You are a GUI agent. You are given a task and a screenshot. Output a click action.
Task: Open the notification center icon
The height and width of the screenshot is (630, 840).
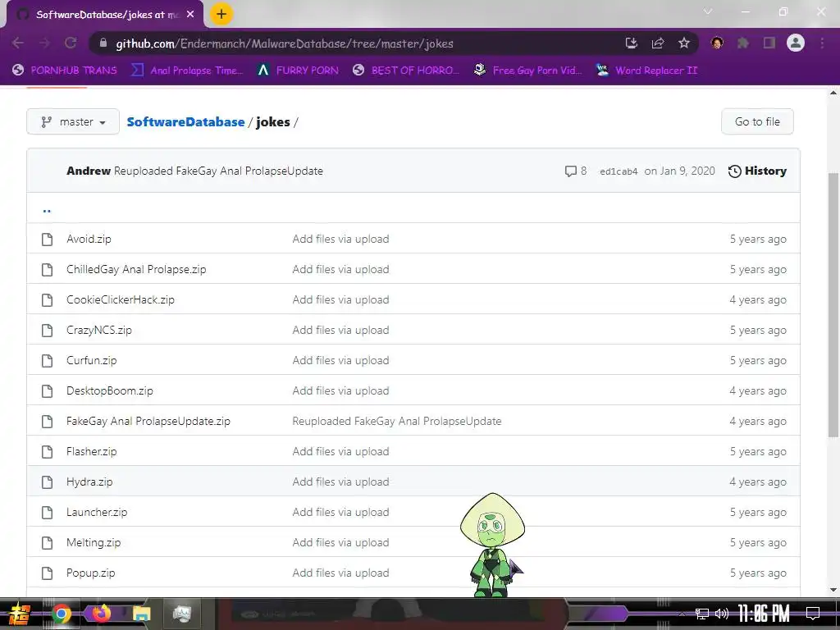pyautogui.click(x=813, y=614)
